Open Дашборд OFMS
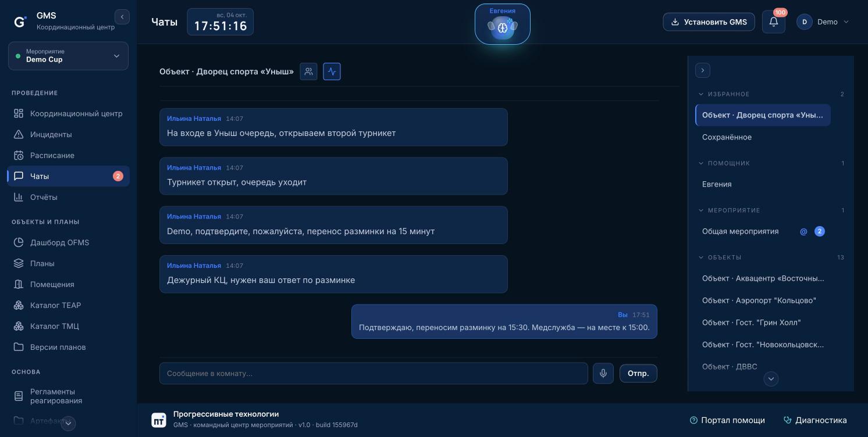Viewport: 868px width, 437px height. pos(69,242)
